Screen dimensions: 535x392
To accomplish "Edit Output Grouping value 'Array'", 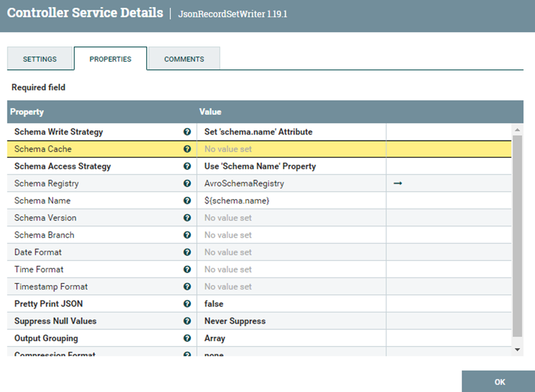I will tap(292, 338).
